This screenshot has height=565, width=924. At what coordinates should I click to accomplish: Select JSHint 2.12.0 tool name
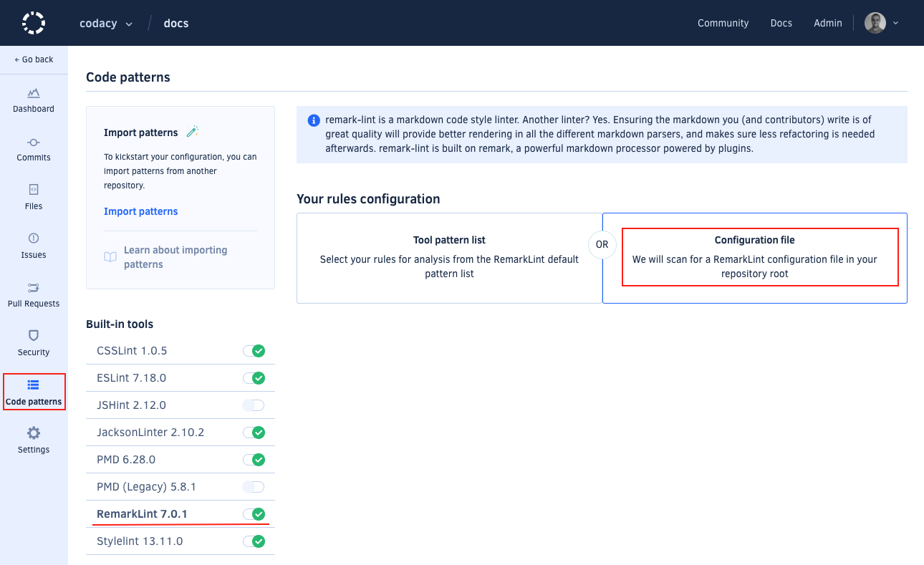pos(131,405)
